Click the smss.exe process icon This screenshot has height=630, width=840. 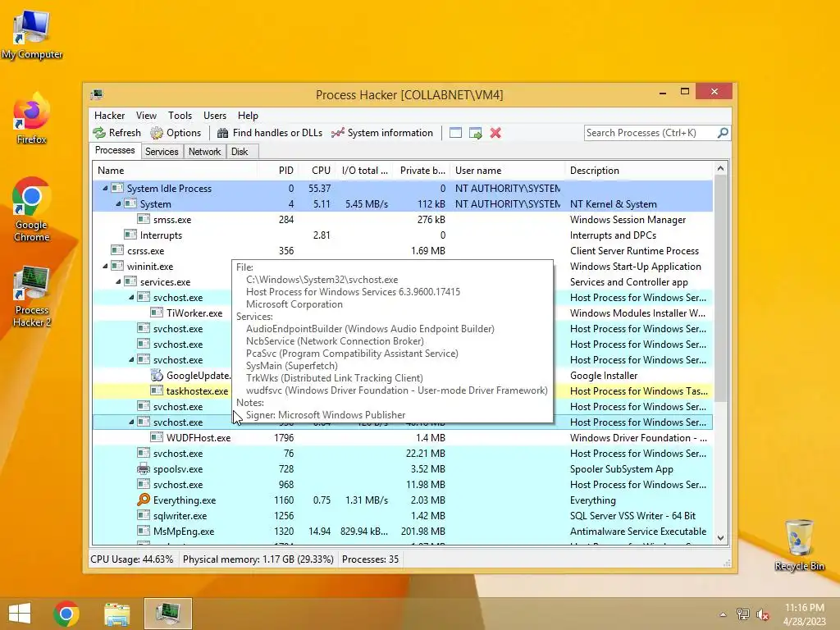click(143, 219)
